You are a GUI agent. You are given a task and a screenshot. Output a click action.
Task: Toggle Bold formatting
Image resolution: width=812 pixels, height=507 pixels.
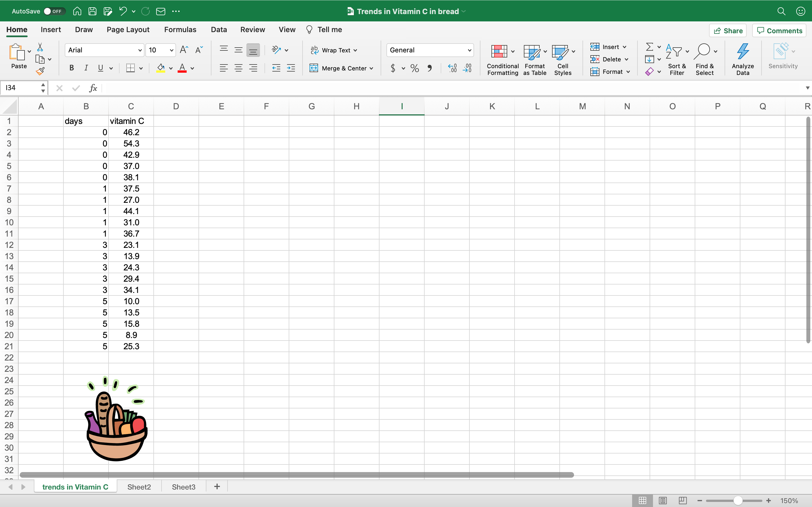click(71, 68)
